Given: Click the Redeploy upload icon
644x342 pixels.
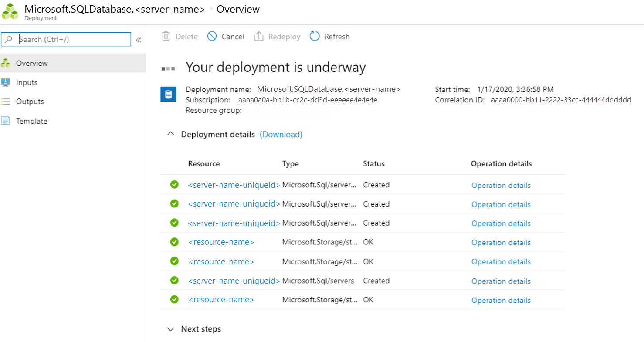Looking at the screenshot, I should (259, 36).
